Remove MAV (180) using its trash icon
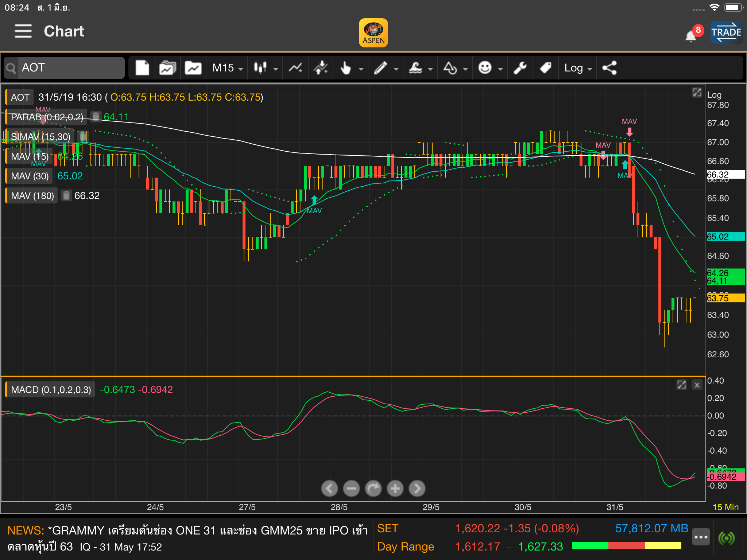This screenshot has width=747, height=560. 66,196
